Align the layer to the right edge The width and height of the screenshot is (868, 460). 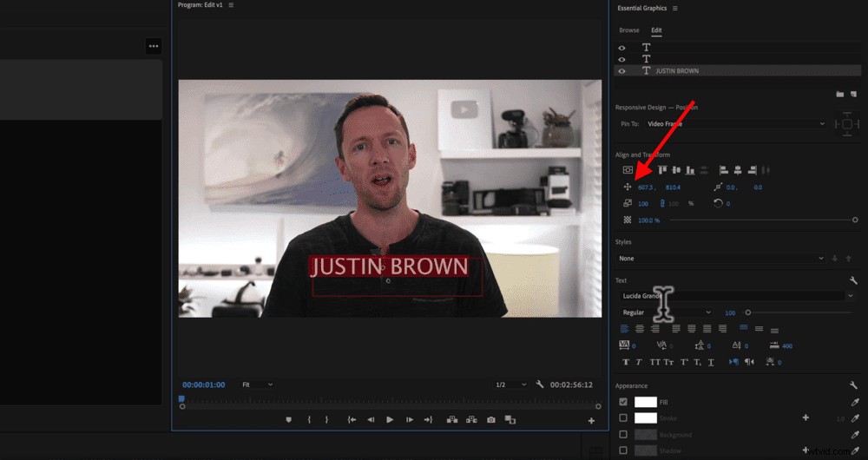tap(752, 170)
